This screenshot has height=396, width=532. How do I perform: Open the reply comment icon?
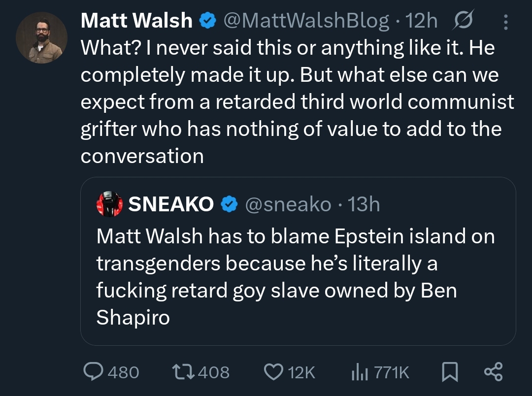click(x=93, y=372)
